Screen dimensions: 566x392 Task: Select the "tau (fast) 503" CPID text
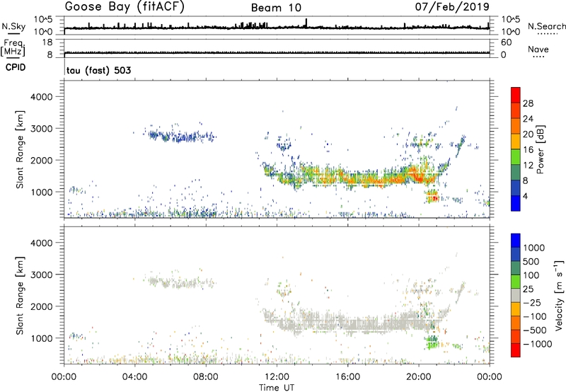click(98, 70)
